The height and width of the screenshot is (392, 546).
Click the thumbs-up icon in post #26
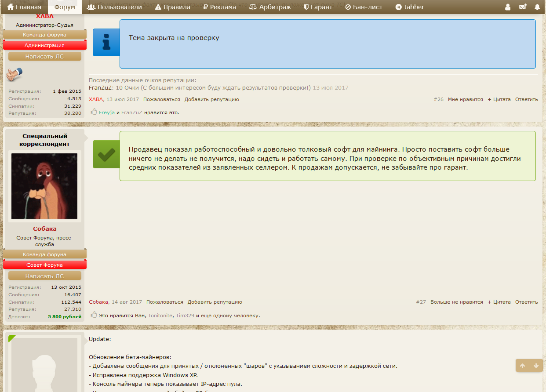[x=94, y=112]
